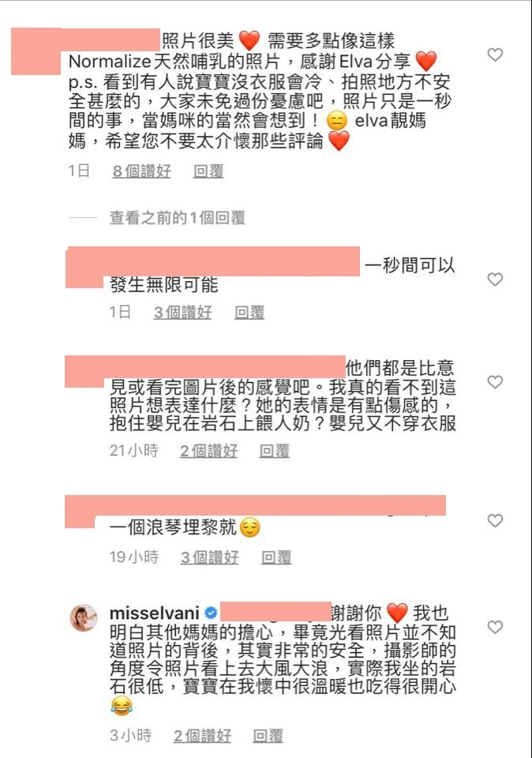Screen dimensions: 532x758
Task: Like the 21小時 comment about 岩石上餵人奶
Action: (495, 382)
